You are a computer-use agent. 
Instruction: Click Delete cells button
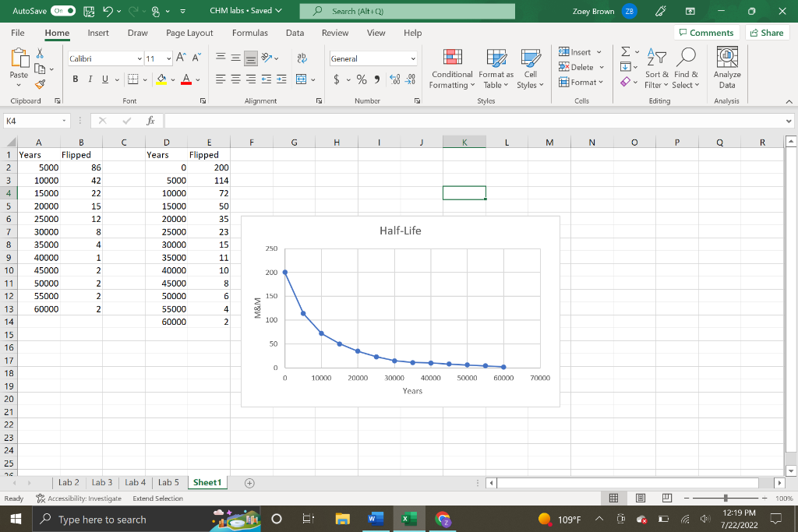[576, 67]
